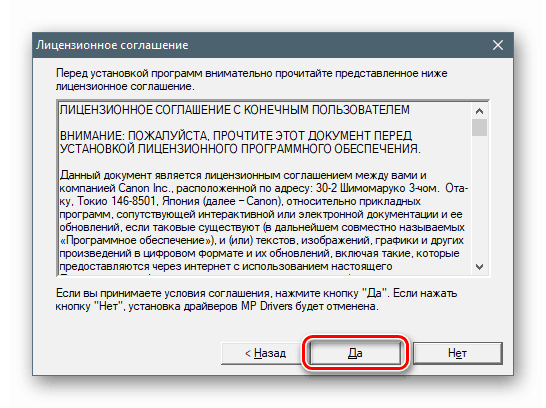Click the scroll down arrow of license text

[479, 267]
